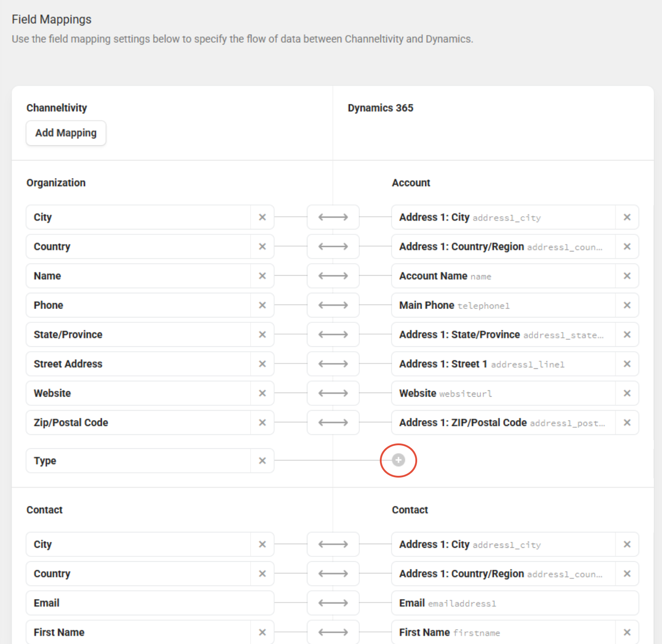
Task: Click the Field Mappings title
Action: (52, 19)
